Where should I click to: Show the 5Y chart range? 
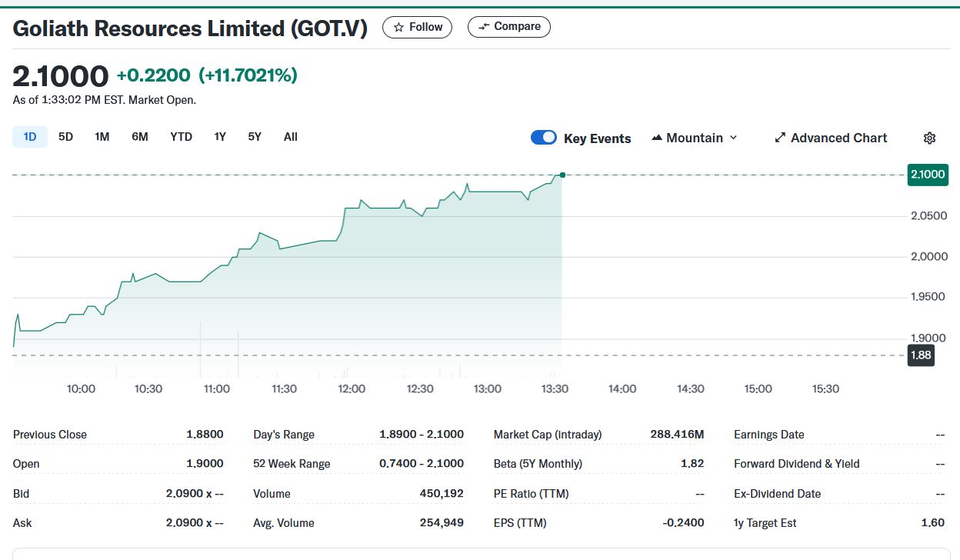pyautogui.click(x=255, y=137)
